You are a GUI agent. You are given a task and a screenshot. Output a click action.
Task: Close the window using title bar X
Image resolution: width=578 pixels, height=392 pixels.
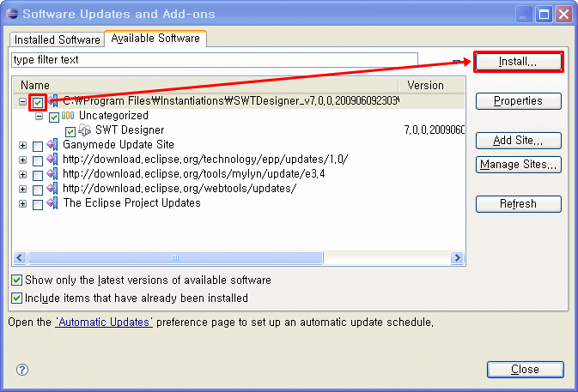tap(563, 15)
